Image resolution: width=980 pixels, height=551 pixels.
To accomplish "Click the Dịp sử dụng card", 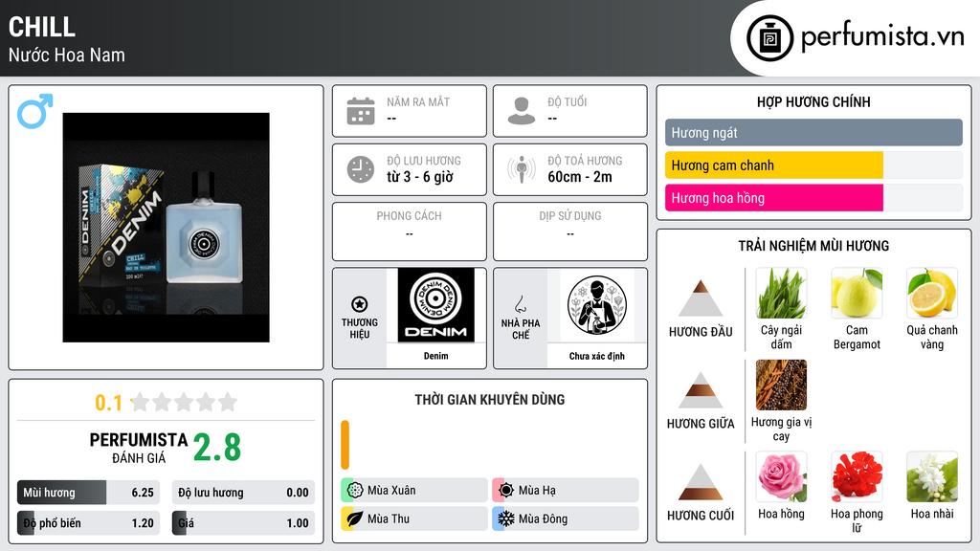I will 570,231.
